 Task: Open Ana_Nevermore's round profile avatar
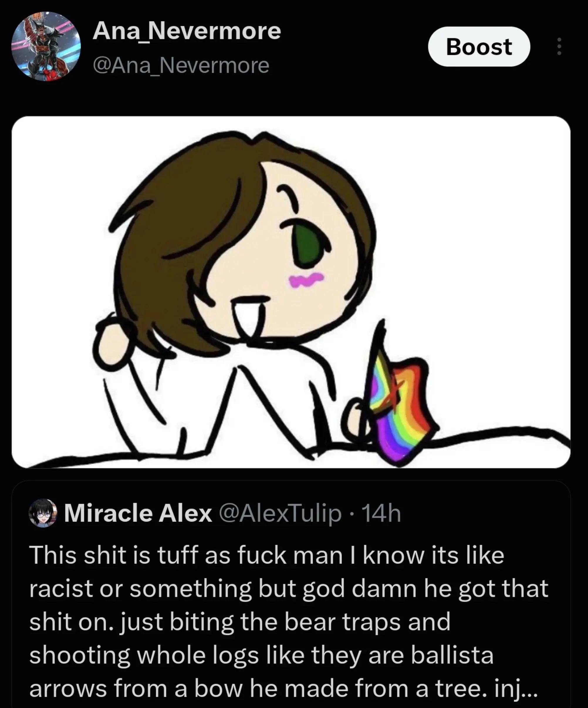tap(46, 46)
